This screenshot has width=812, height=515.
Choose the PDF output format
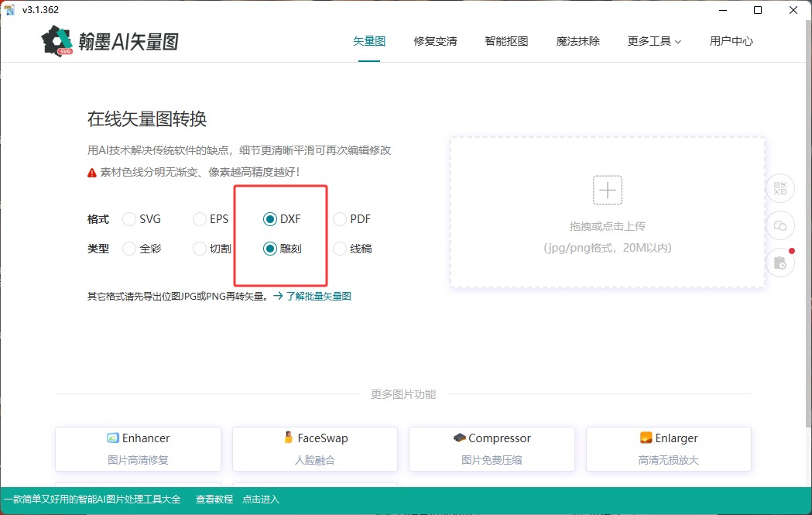339,219
